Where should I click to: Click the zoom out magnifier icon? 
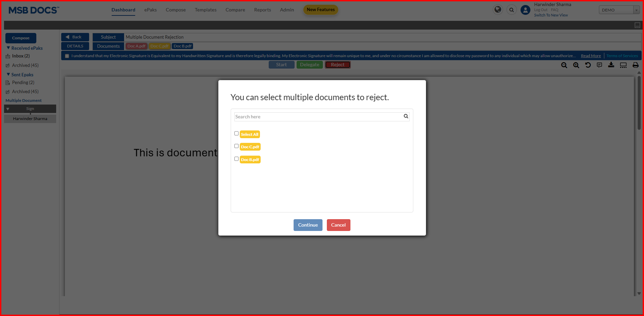564,65
